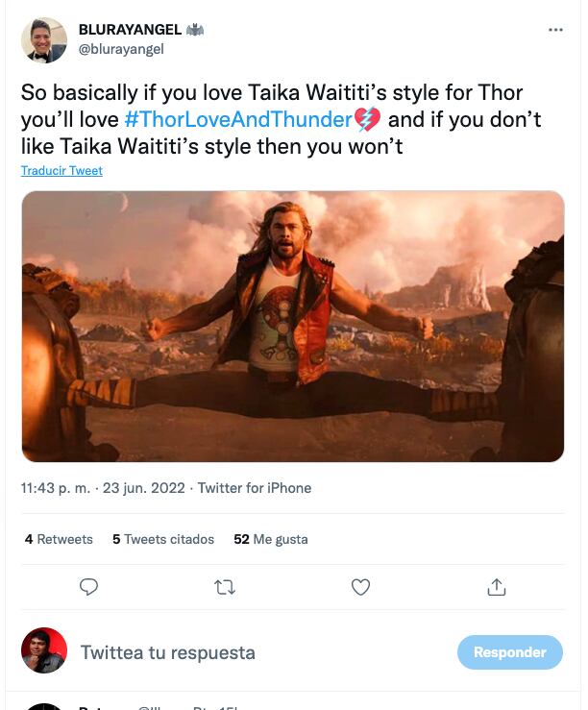Open the three-dot more options menu
Screen dimensions: 588x710
point(555,30)
